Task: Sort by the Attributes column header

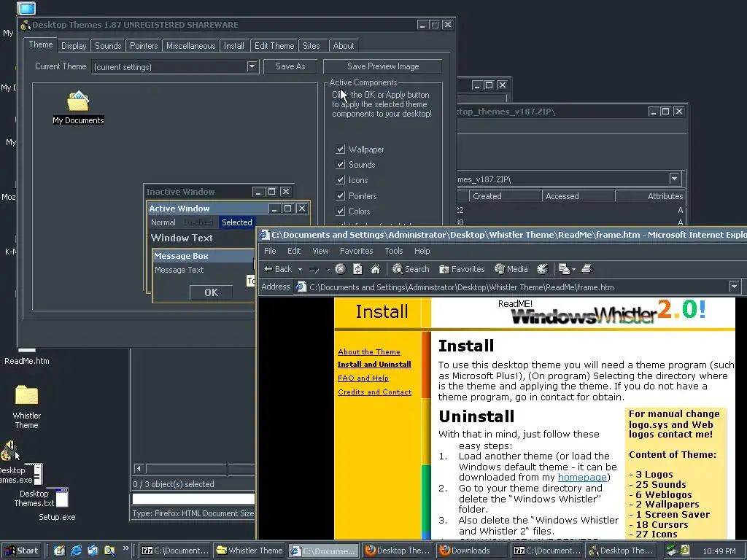Action: [650, 195]
